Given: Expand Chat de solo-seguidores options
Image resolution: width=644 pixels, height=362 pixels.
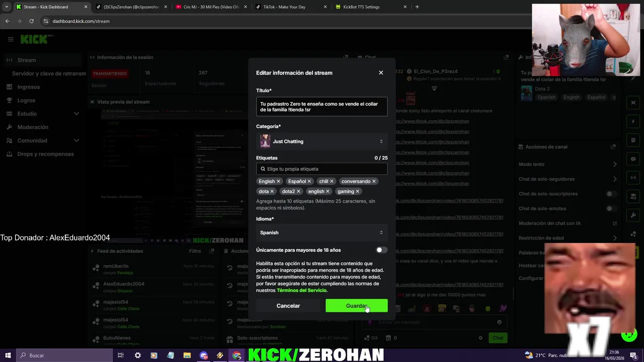Looking at the screenshot, I should pyautogui.click(x=615, y=179).
